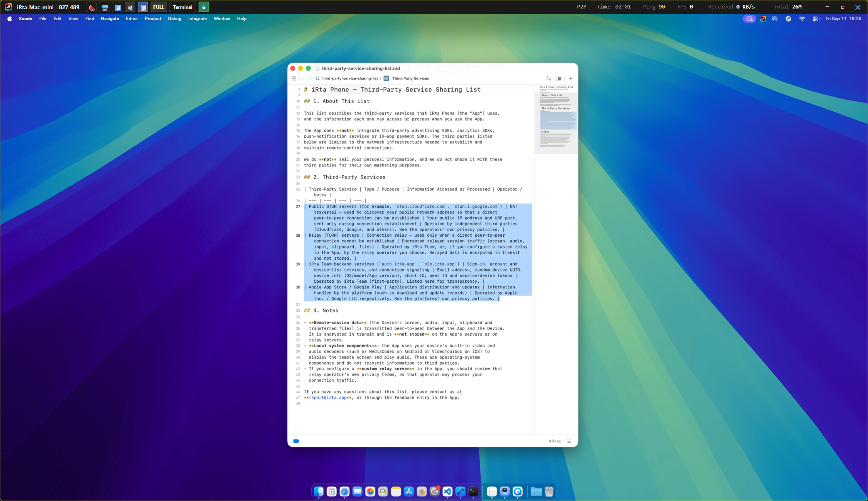The image size is (868, 501).
Task: Click the date and time 'Fri Sep 11 16:25'
Action: tap(843, 19)
